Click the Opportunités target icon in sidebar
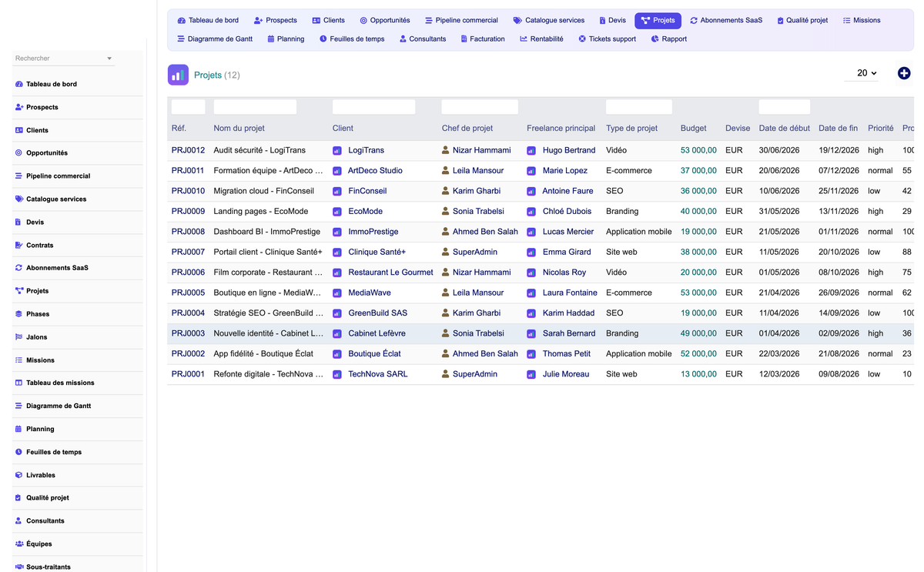Image resolution: width=924 pixels, height=572 pixels. pyautogui.click(x=19, y=153)
